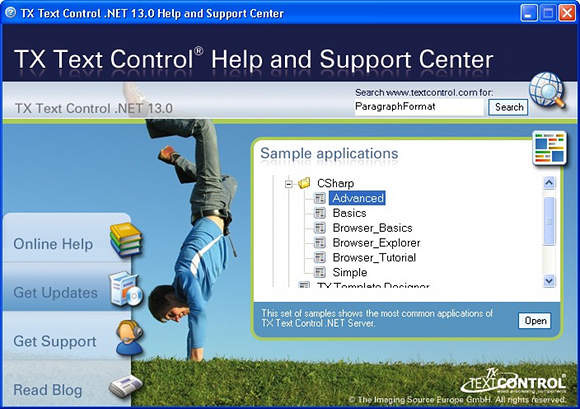Click the Search button
The height and width of the screenshot is (409, 580).
click(508, 107)
